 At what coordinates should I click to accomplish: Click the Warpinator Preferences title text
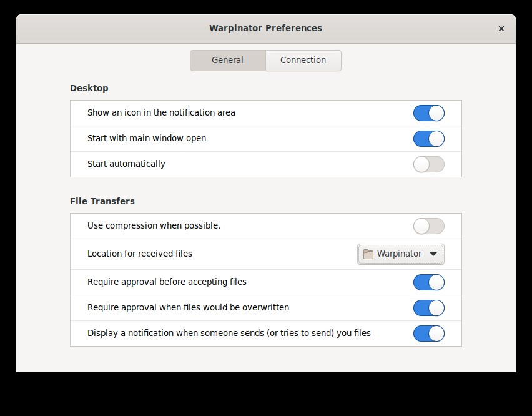[x=265, y=28]
